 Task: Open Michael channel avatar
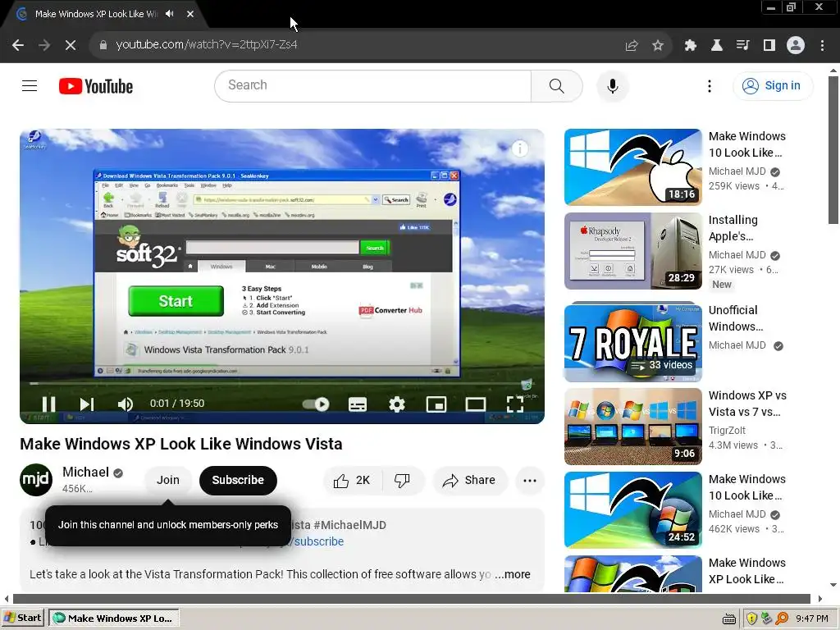pos(36,479)
